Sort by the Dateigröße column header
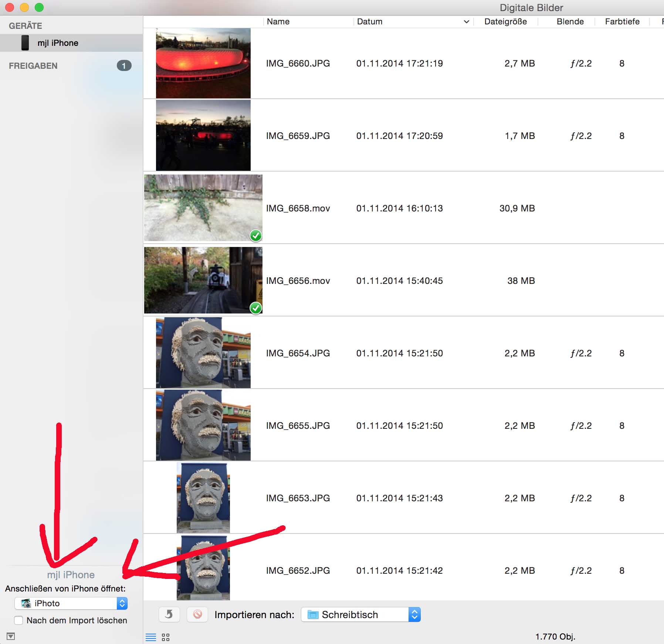This screenshot has width=664, height=644. pyautogui.click(x=505, y=22)
